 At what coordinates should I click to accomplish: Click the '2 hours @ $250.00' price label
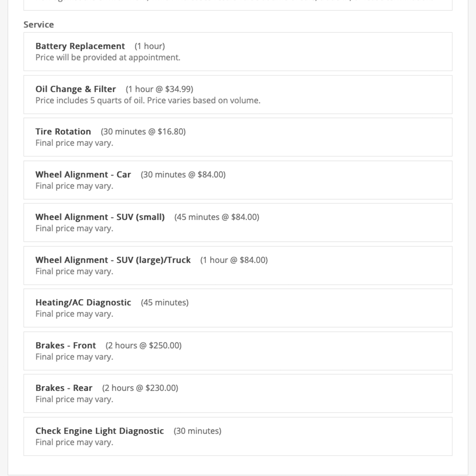[144, 345]
